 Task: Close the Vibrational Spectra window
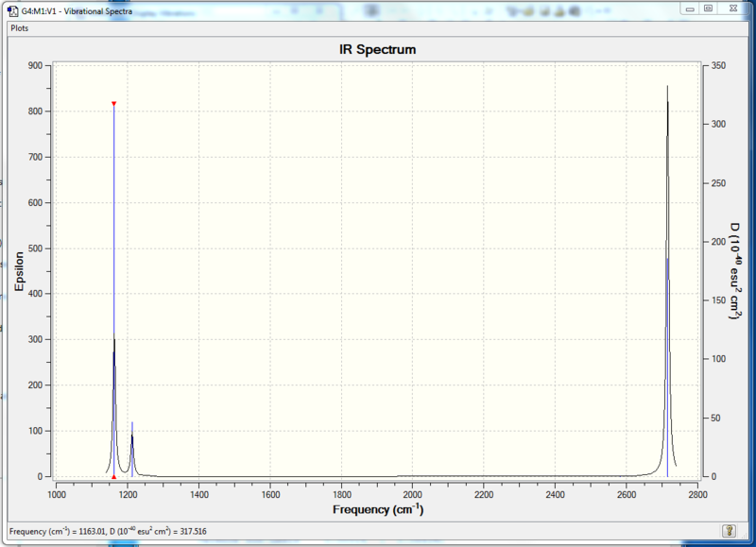tap(733, 9)
